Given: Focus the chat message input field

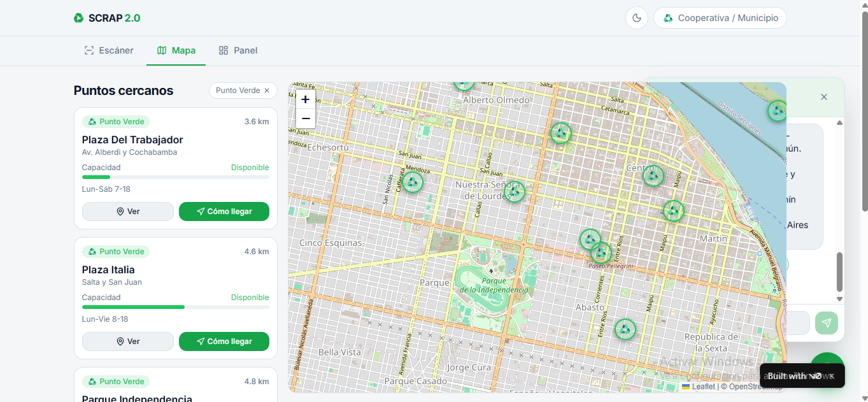Looking at the screenshot, I should (x=797, y=323).
